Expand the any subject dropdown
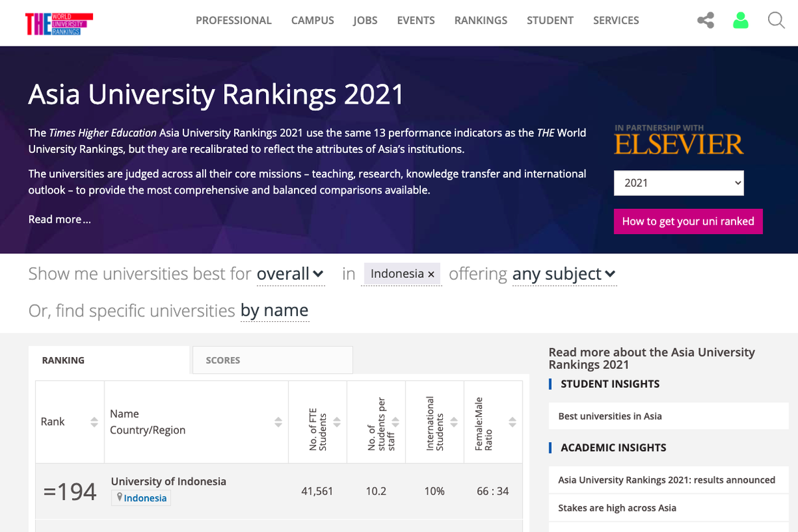The width and height of the screenshot is (798, 532). (x=564, y=274)
